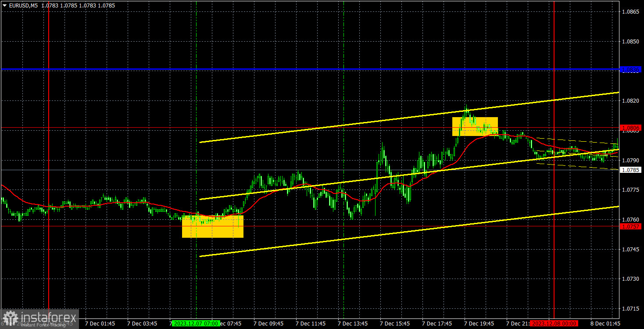This screenshot has height=329, width=644.
Task: Click the 1.0715 price axis label
Action: [630, 308]
